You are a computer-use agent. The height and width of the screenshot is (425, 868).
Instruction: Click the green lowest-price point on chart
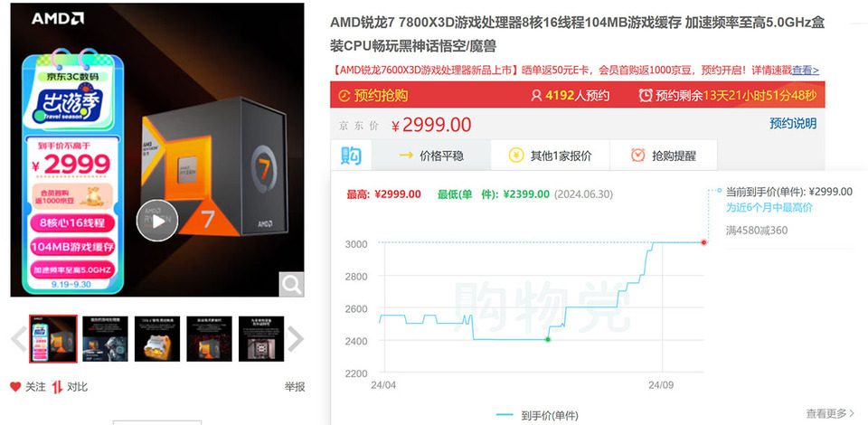(x=548, y=339)
